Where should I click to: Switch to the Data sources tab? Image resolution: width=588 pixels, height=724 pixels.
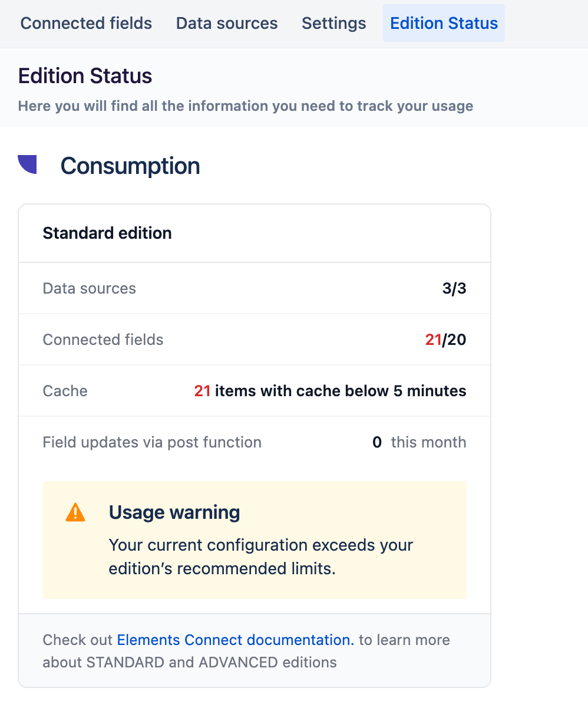pyautogui.click(x=227, y=24)
